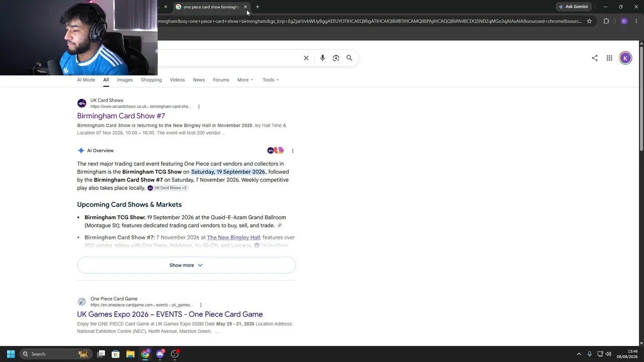Open options for the One Piece Card Game result
The image size is (644, 362).
tap(201, 305)
